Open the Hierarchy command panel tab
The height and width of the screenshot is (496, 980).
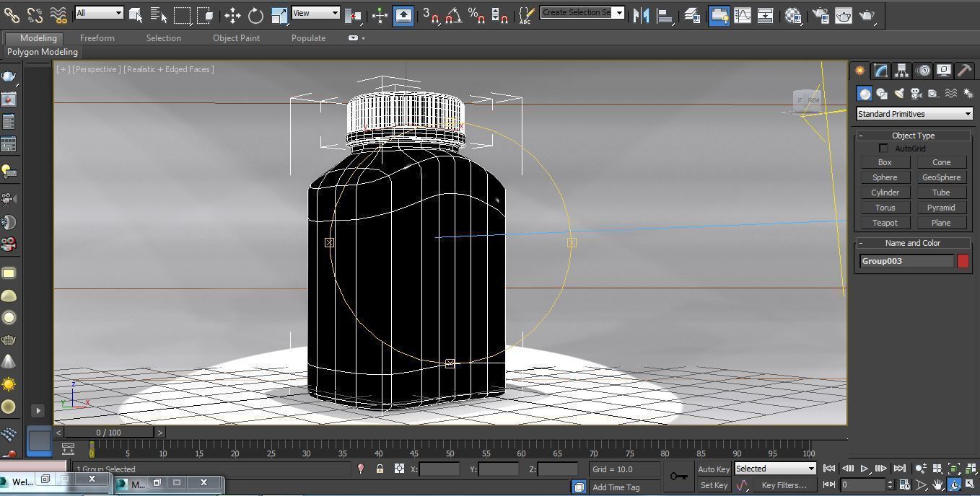(x=901, y=71)
